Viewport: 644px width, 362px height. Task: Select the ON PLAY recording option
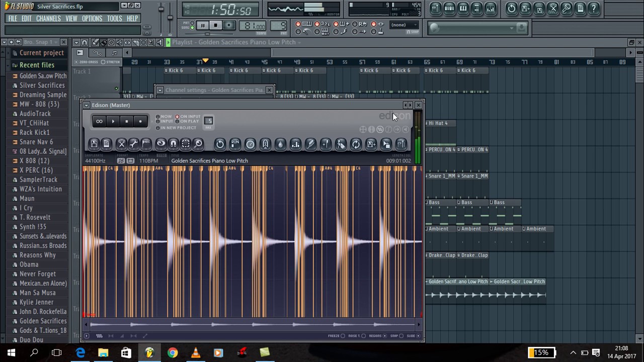tap(187, 121)
